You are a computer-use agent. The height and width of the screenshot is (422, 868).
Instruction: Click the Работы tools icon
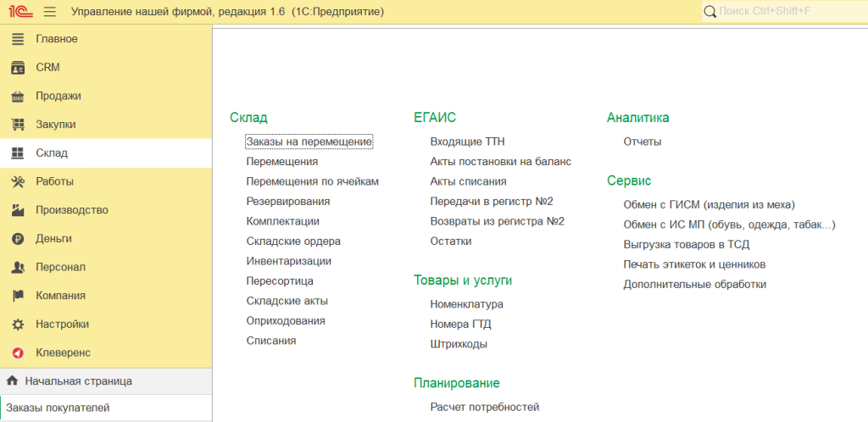coord(19,182)
